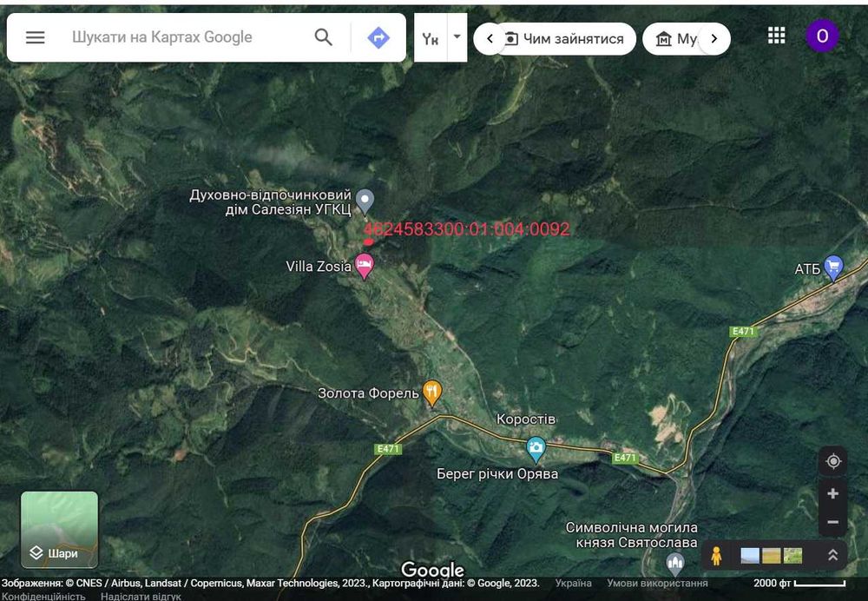Expand the imagery options double chevron
The width and height of the screenshot is (868, 601).
coord(832,556)
